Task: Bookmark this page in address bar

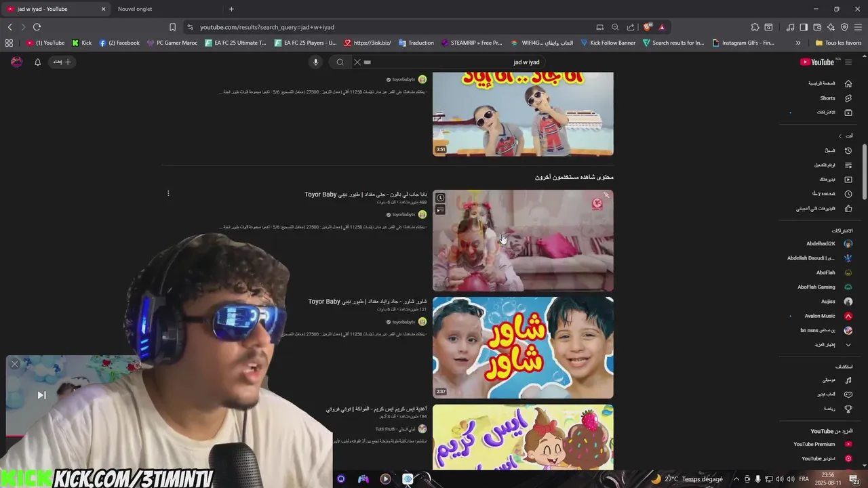Action: pos(172,27)
